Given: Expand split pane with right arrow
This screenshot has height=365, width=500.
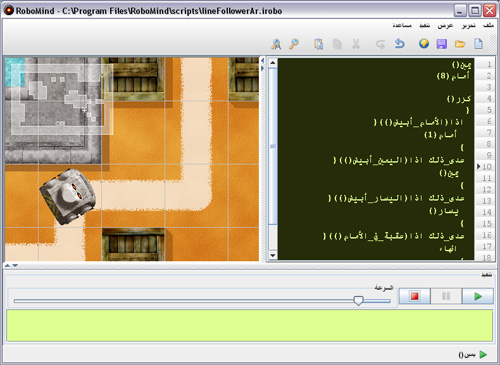Looking at the screenshot, I should (262, 68).
